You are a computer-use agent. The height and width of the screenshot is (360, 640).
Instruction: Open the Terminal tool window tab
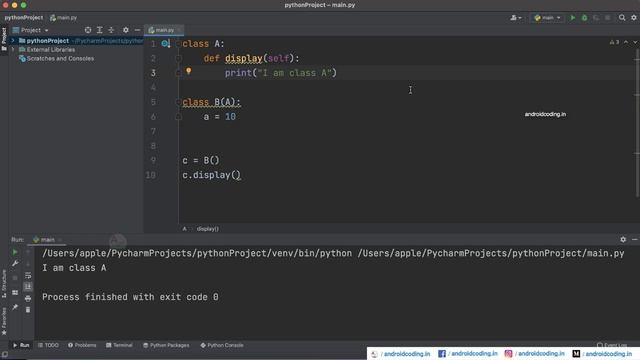pyautogui.click(x=119, y=345)
